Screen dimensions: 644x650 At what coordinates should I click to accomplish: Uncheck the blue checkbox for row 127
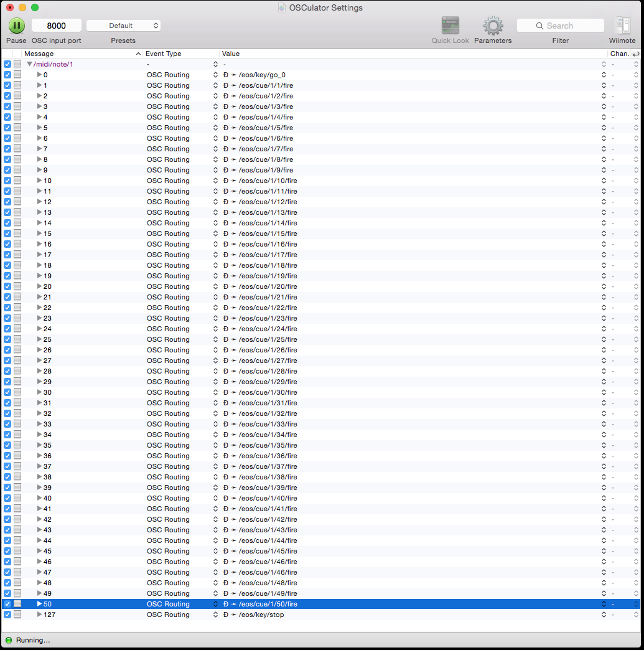click(x=7, y=615)
